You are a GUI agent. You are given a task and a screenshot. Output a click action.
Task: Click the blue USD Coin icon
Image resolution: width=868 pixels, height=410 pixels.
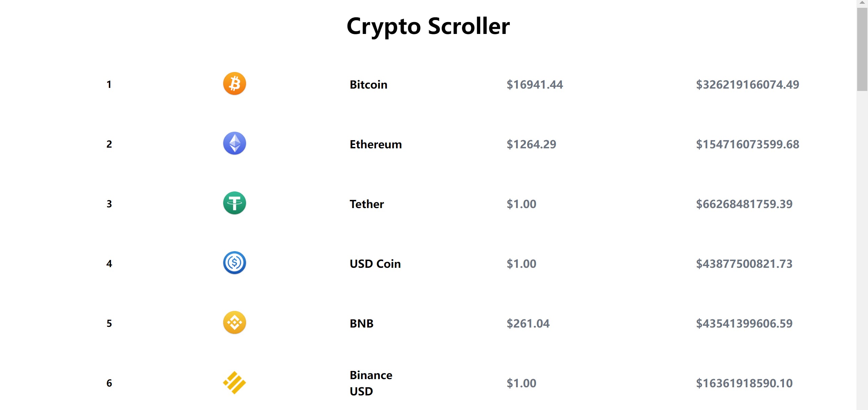point(234,263)
